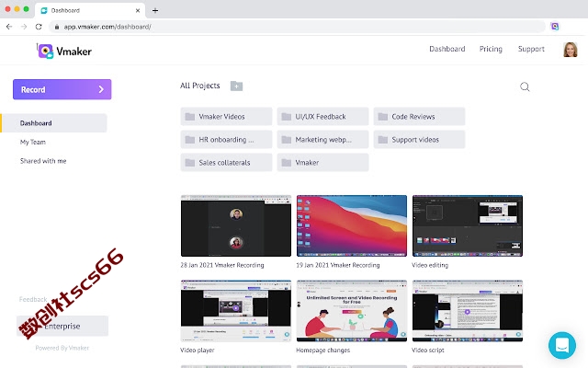Open the Homepage changes thumbnail
The width and height of the screenshot is (588, 368).
tap(351, 311)
